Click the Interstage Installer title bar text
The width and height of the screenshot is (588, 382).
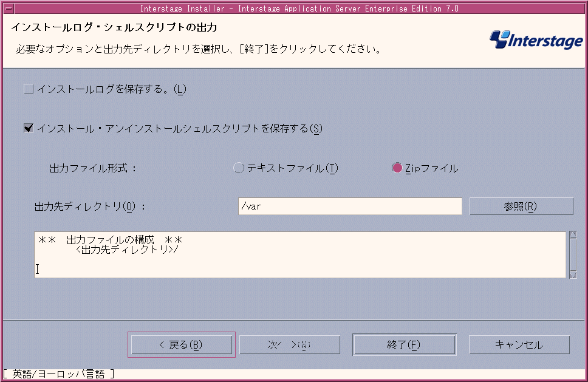click(x=299, y=9)
